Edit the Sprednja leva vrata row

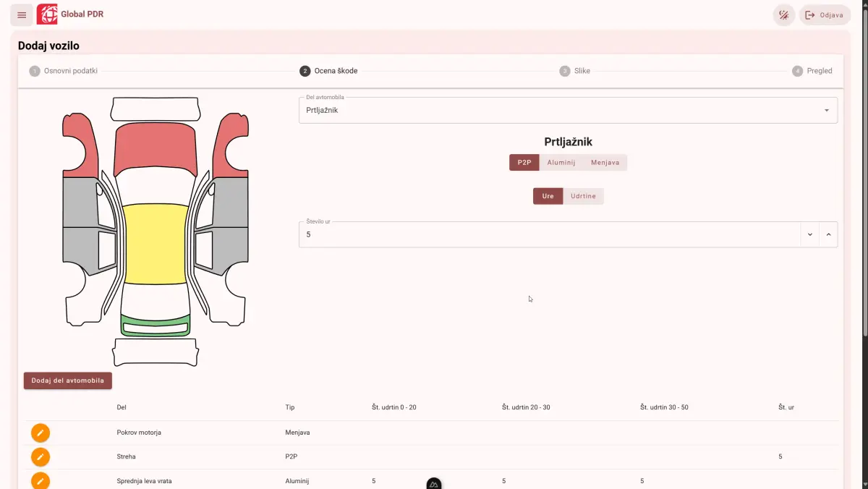(x=41, y=480)
